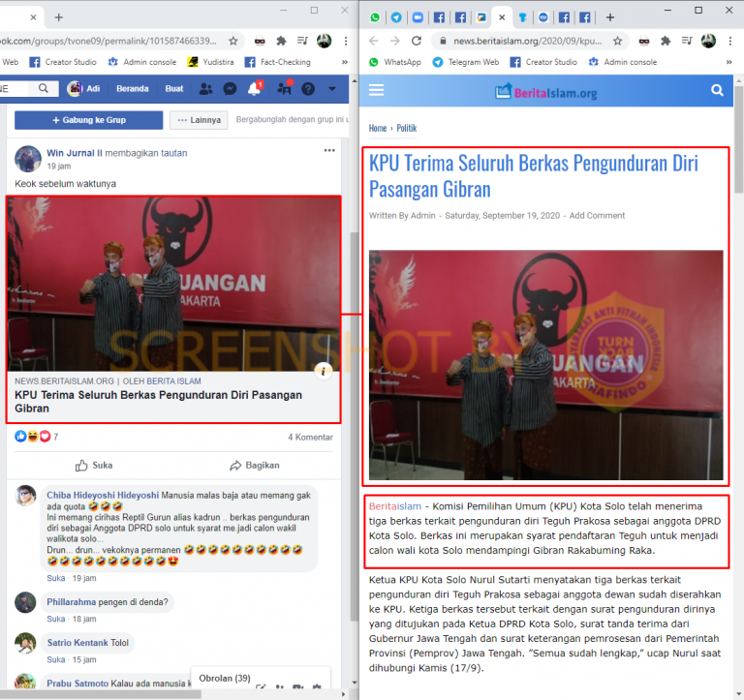744x700 pixels.
Task: Open Telegram Web bookmark
Action: [x=466, y=62]
